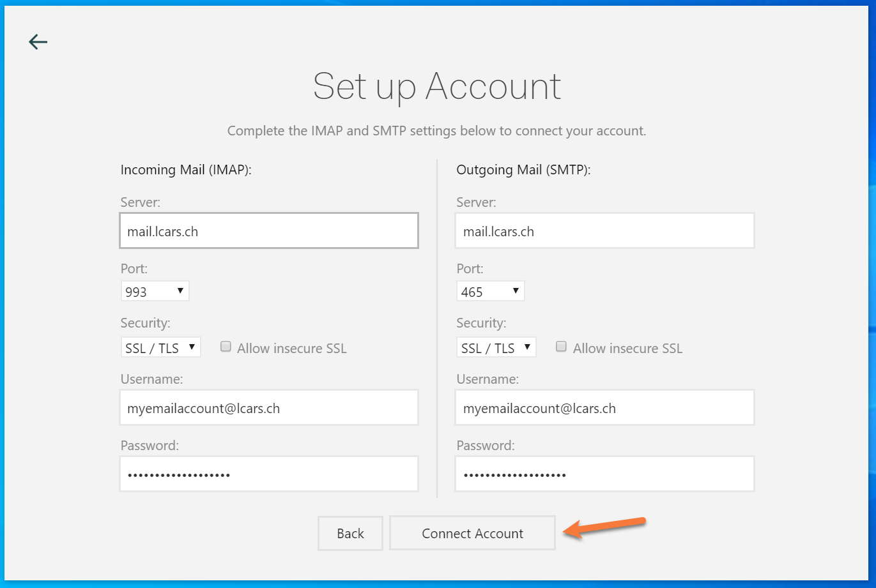Check Allow insecure SSL for outgoing mail
876x588 pixels.
tap(562, 347)
